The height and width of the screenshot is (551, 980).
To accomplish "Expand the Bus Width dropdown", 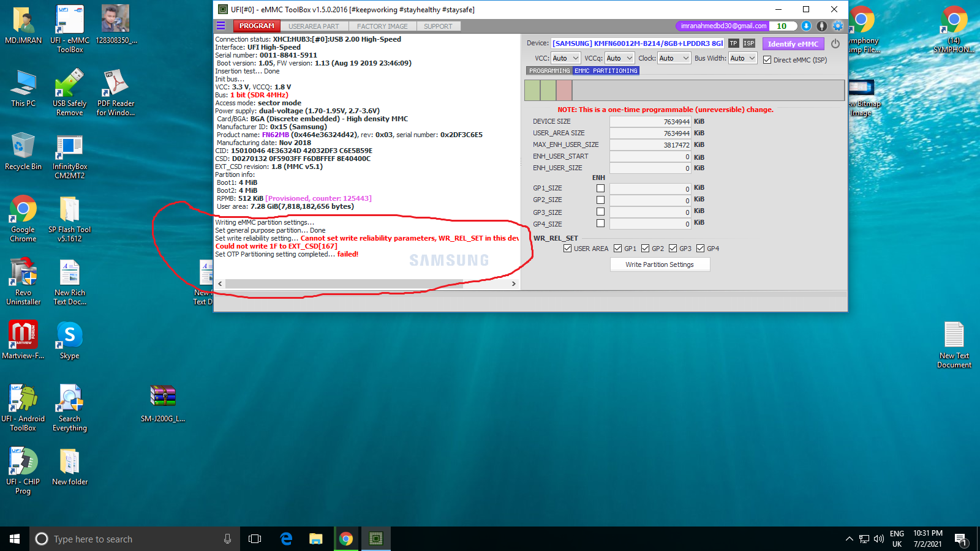I will point(743,58).
